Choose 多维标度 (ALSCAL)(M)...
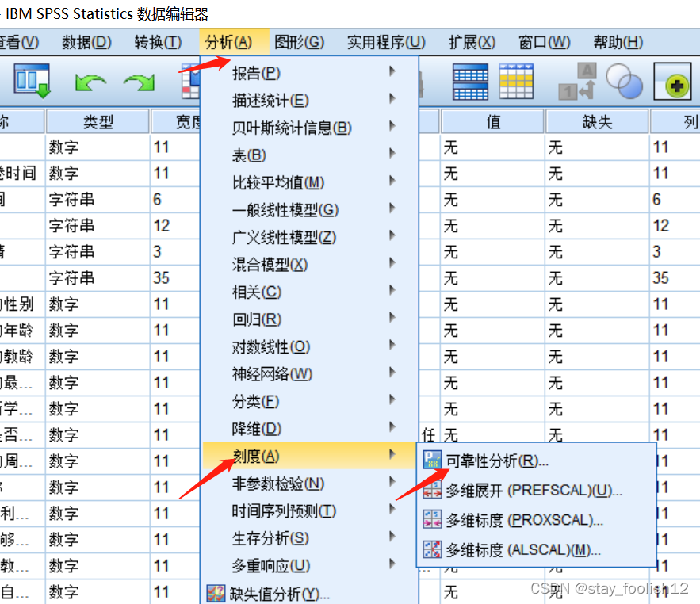This screenshot has width=700, height=604. (537, 549)
